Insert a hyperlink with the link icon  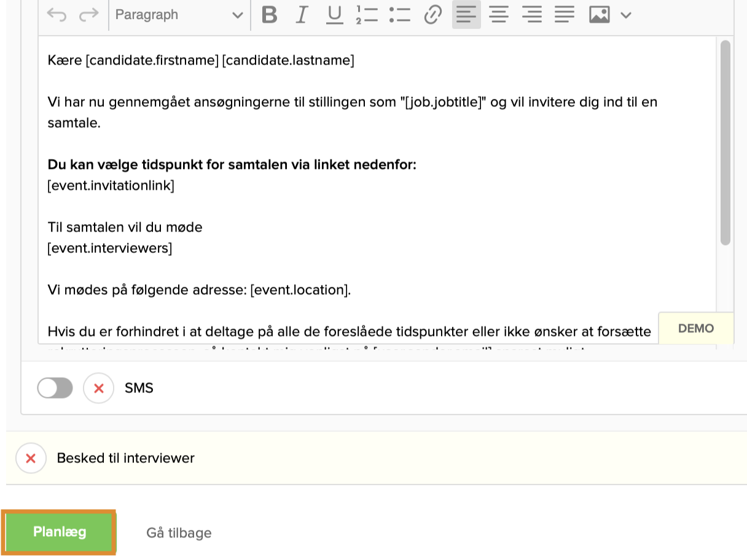(432, 15)
